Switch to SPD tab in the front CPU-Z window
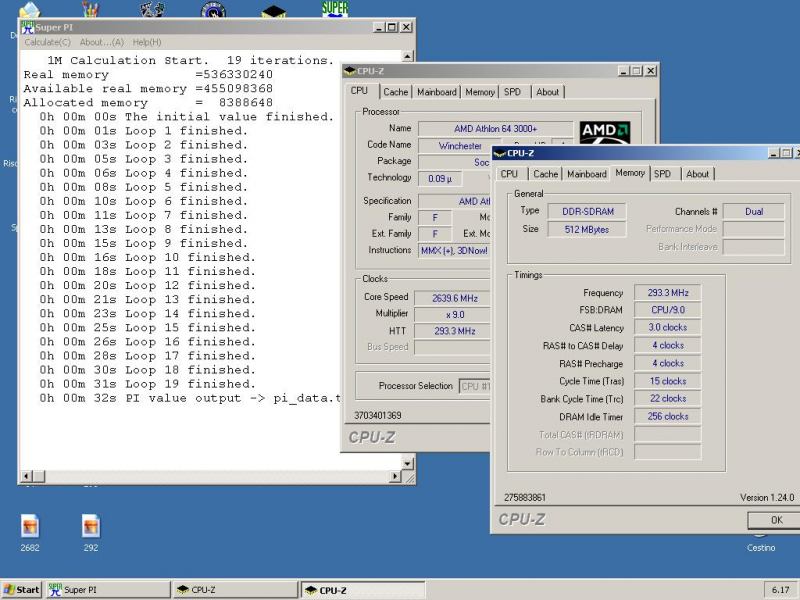This screenshot has width=800, height=600. (x=663, y=174)
